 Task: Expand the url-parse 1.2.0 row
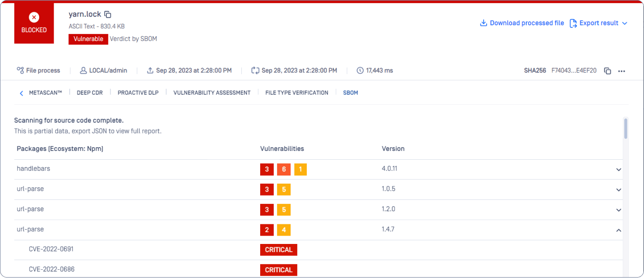click(x=618, y=210)
